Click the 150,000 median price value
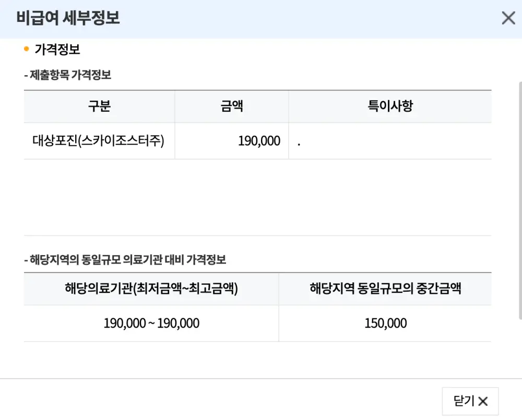 pos(385,323)
